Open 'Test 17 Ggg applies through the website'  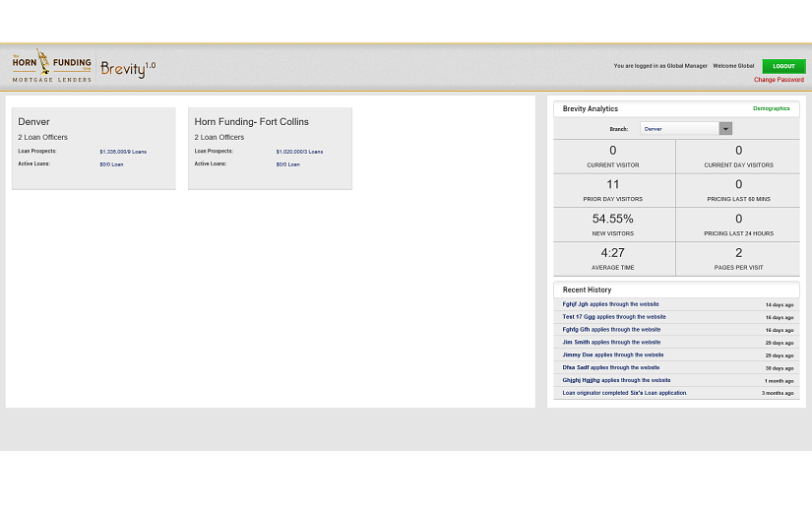pos(614,316)
